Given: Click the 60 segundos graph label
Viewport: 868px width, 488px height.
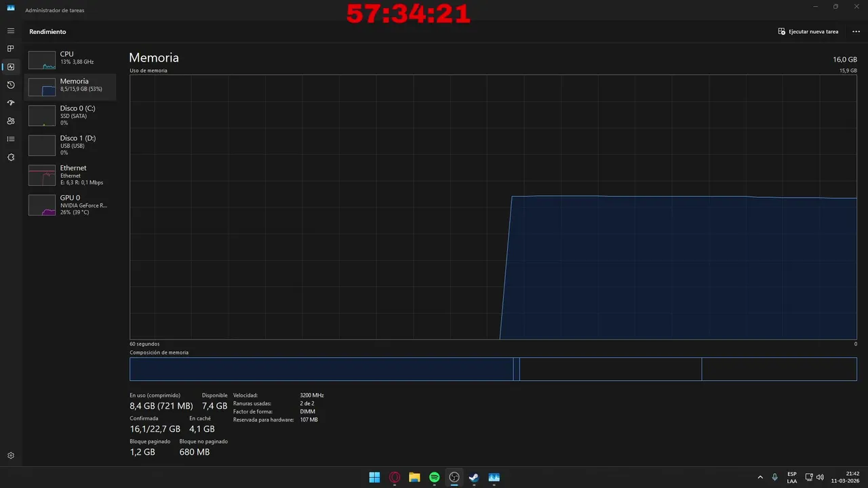Looking at the screenshot, I should 144,344.
